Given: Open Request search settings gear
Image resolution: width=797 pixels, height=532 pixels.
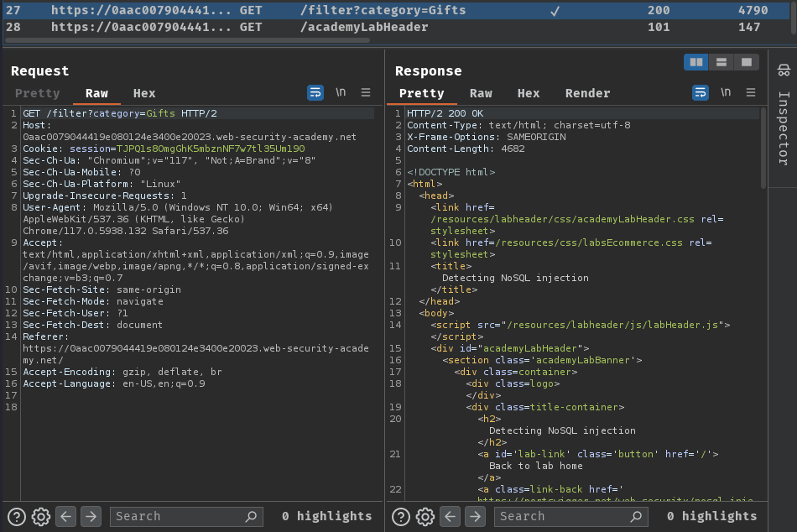Looking at the screenshot, I should [40, 517].
